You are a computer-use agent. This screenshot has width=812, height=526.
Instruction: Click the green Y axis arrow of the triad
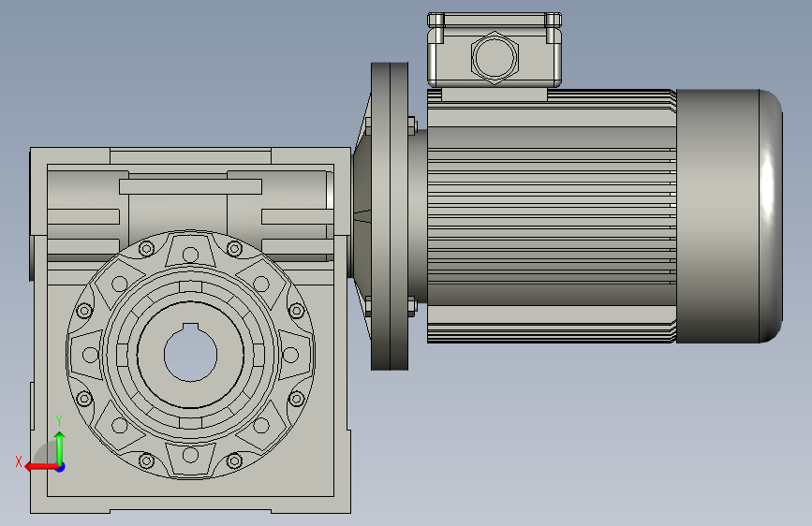coord(60,448)
